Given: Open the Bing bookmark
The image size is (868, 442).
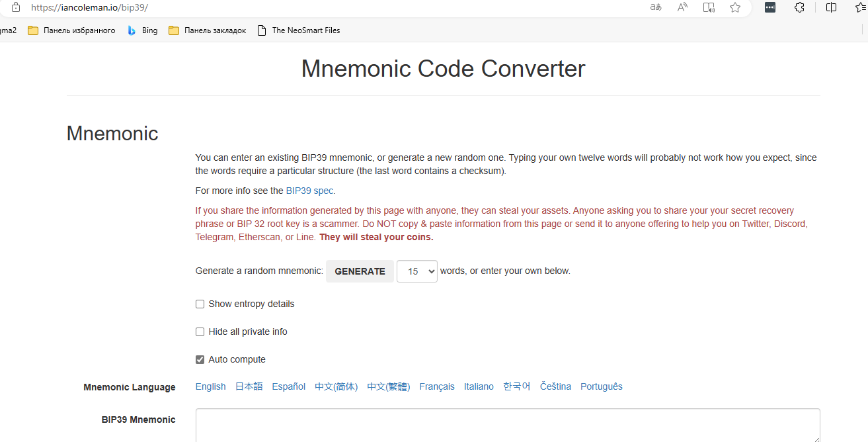Looking at the screenshot, I should click(x=142, y=30).
